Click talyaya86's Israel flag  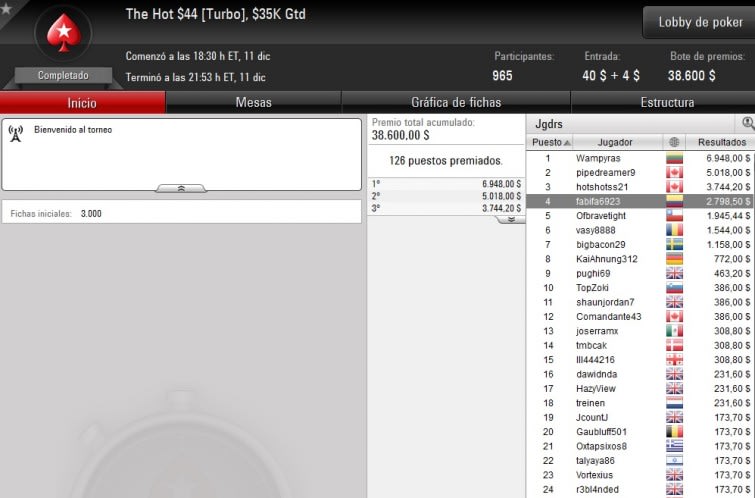click(675, 461)
